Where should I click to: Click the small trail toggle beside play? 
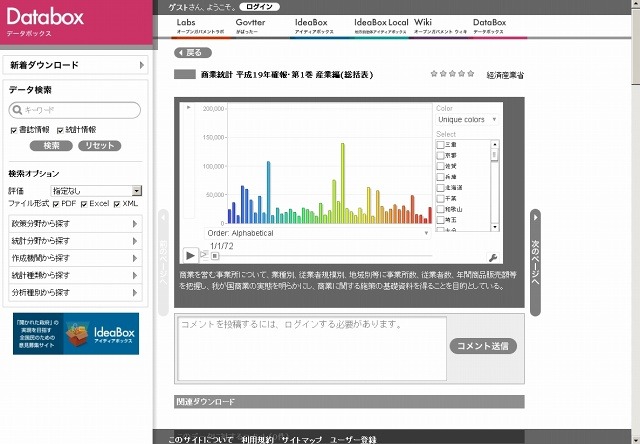[204, 255]
